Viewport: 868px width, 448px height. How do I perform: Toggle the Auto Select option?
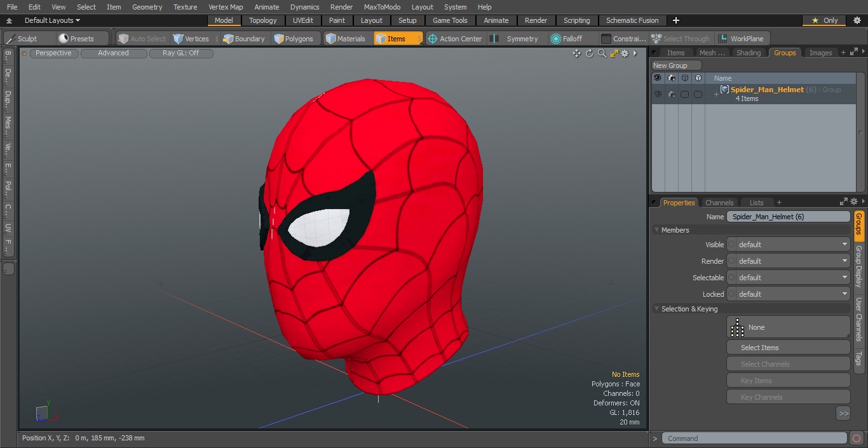142,39
